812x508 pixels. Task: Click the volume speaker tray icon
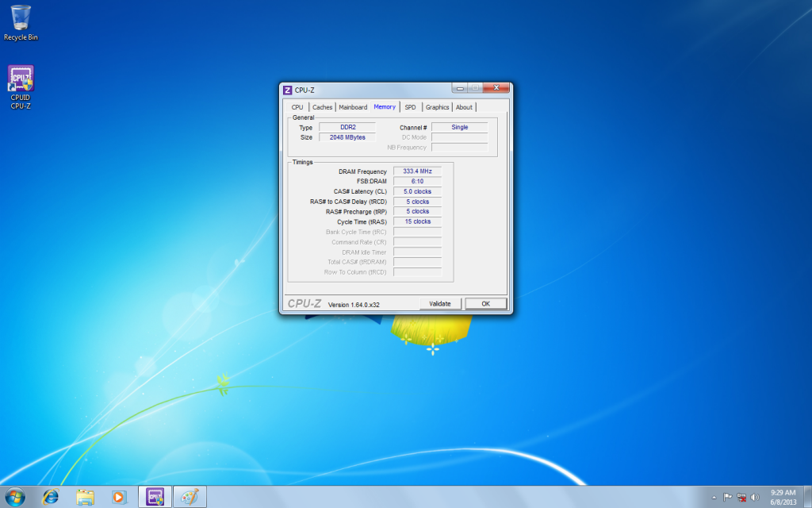tap(756, 498)
